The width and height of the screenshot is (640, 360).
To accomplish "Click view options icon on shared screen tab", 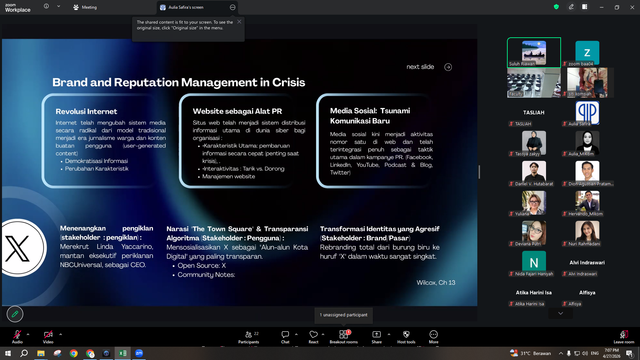I will click(x=232, y=7).
